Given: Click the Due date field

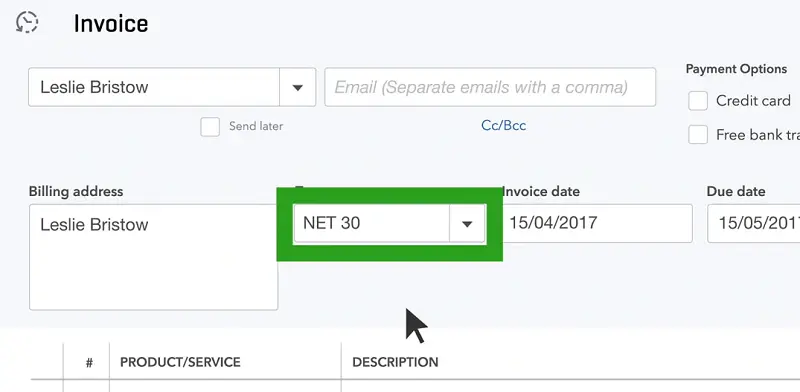Looking at the screenshot, I should pyautogui.click(x=754, y=224).
